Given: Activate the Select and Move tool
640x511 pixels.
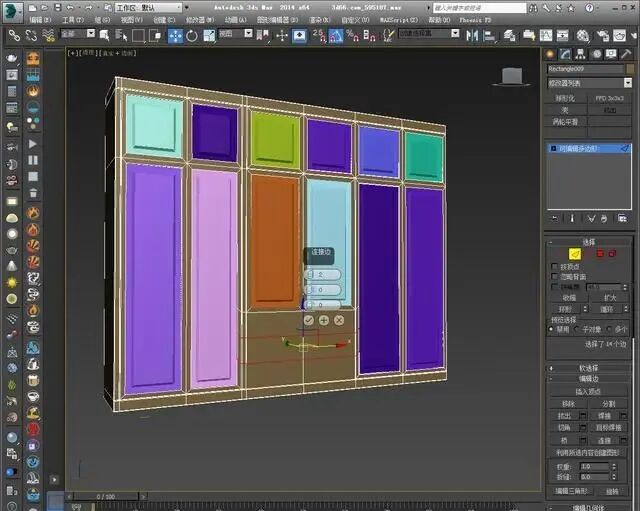Looking at the screenshot, I should [175, 36].
